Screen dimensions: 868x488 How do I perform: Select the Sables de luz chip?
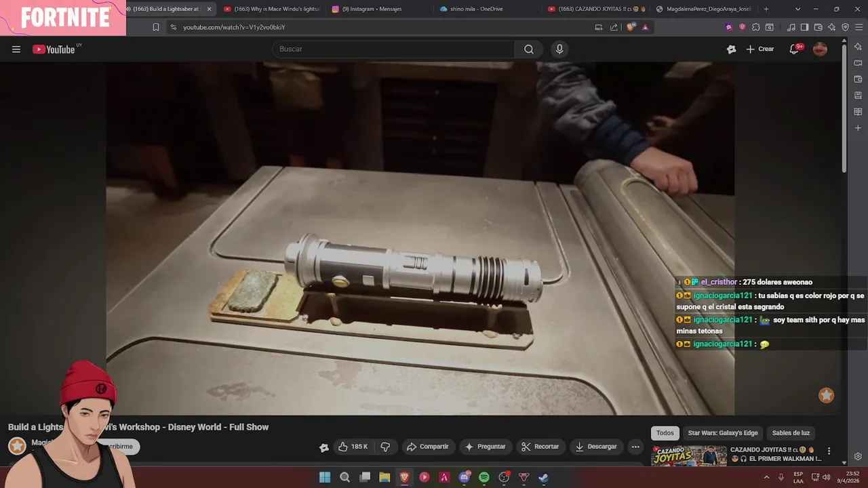click(791, 432)
